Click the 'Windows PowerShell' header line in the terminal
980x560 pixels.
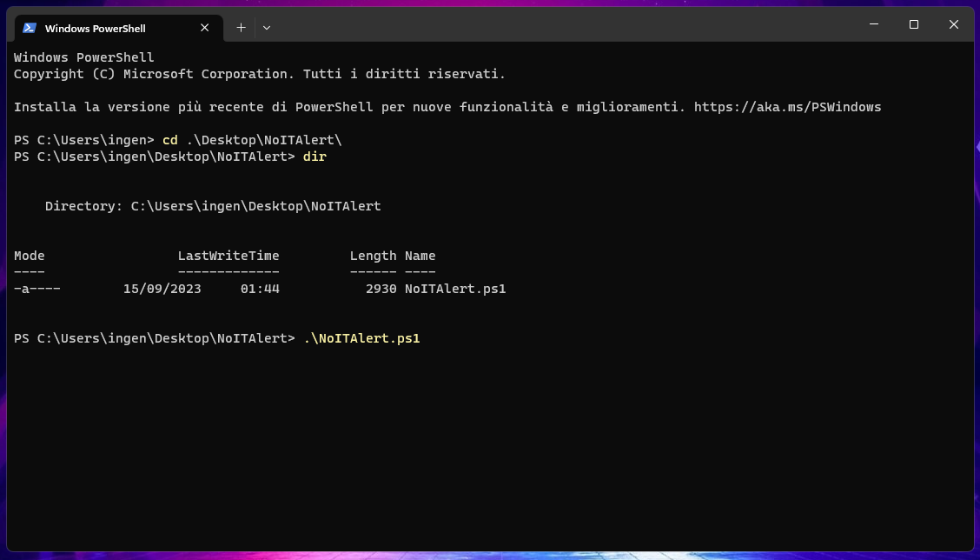tap(83, 57)
